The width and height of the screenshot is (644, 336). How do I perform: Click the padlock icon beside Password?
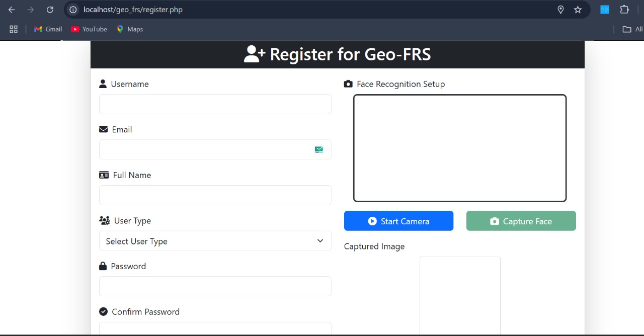point(103,266)
